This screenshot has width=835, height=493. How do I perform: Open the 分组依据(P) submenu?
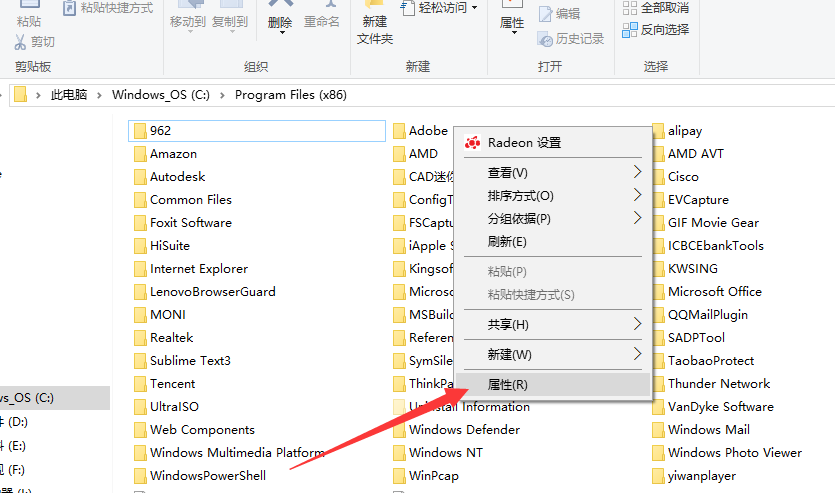pyautogui.click(x=553, y=218)
